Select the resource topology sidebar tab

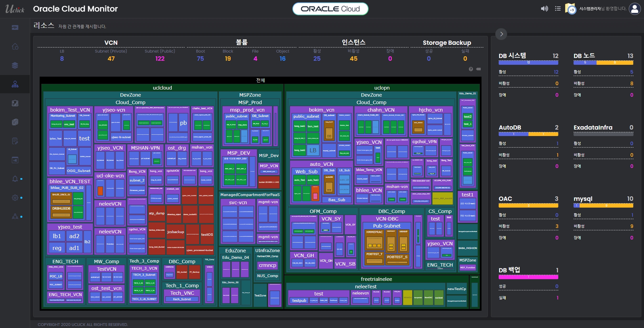click(x=15, y=84)
